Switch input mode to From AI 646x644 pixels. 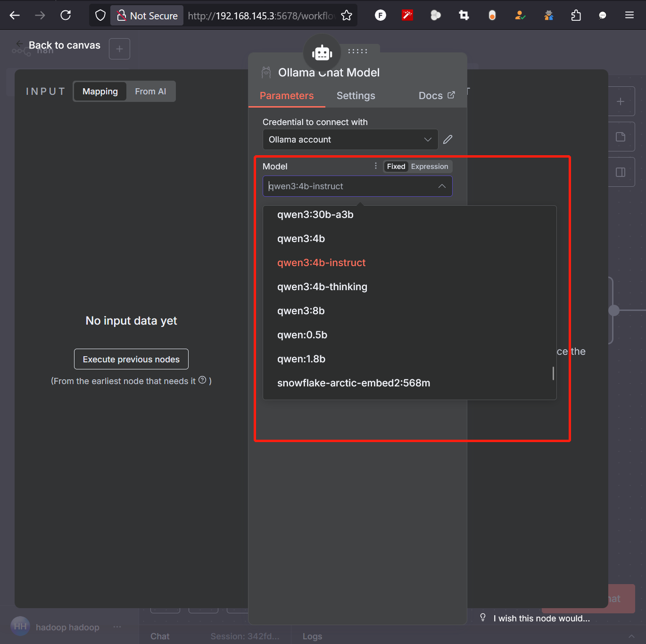point(150,91)
